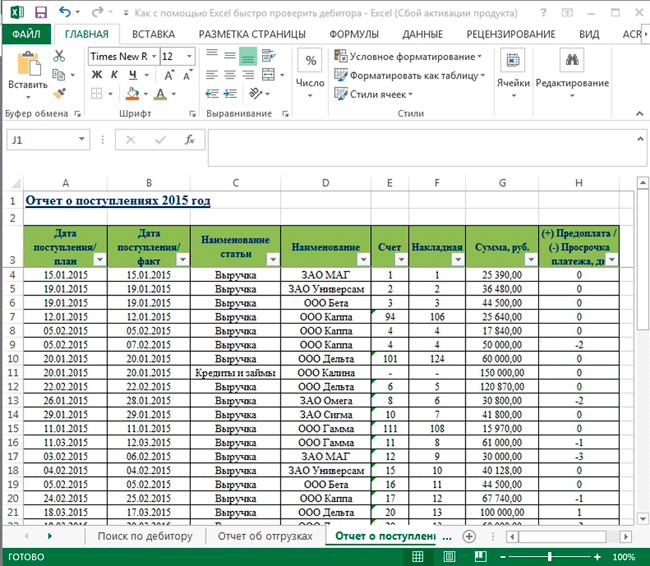This screenshot has height=566, width=650.
Task: Apply fill color with paint bucket
Action: [133, 94]
